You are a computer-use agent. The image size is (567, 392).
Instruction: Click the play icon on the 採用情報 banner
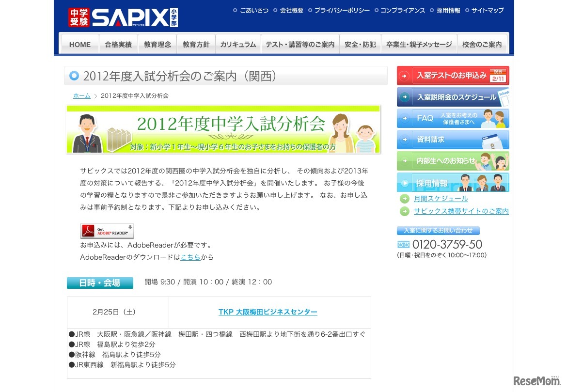pyautogui.click(x=406, y=183)
